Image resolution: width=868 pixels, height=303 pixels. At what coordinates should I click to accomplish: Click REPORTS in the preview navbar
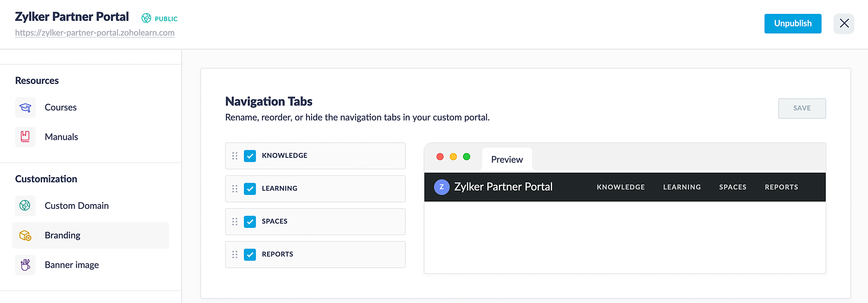781,187
